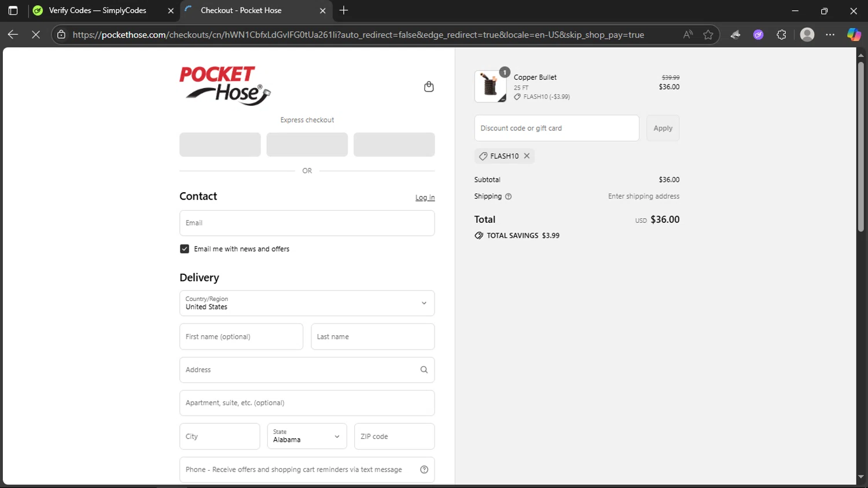Focus the ZIP code field

click(x=395, y=436)
